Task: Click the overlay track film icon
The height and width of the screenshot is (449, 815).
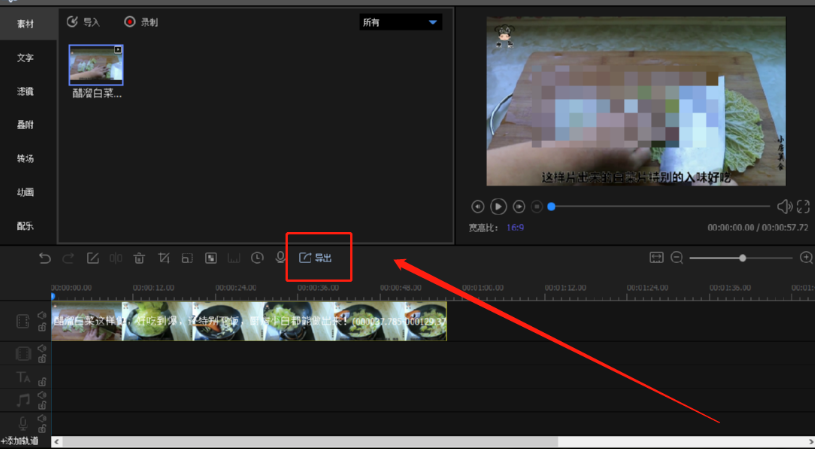Action: coord(23,354)
